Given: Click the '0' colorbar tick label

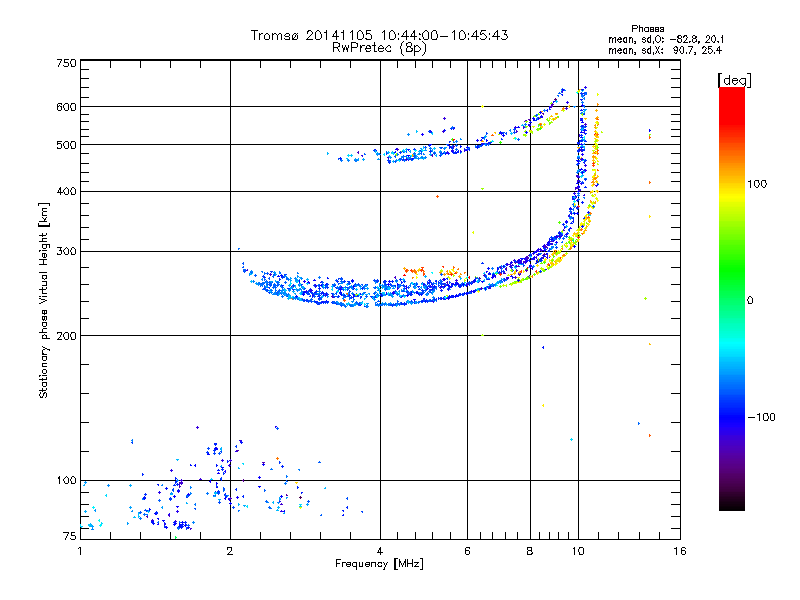Looking at the screenshot, I should (x=750, y=301).
